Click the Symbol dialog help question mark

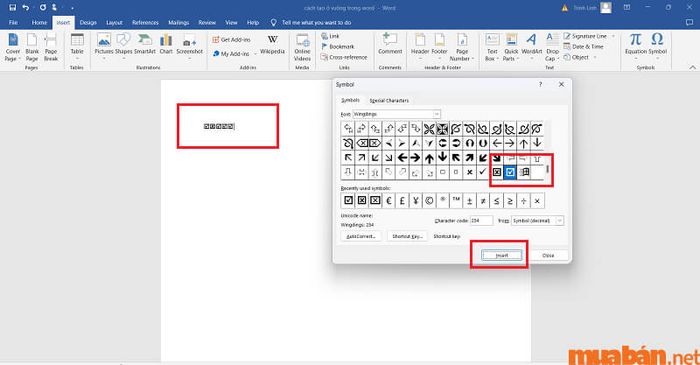click(540, 84)
